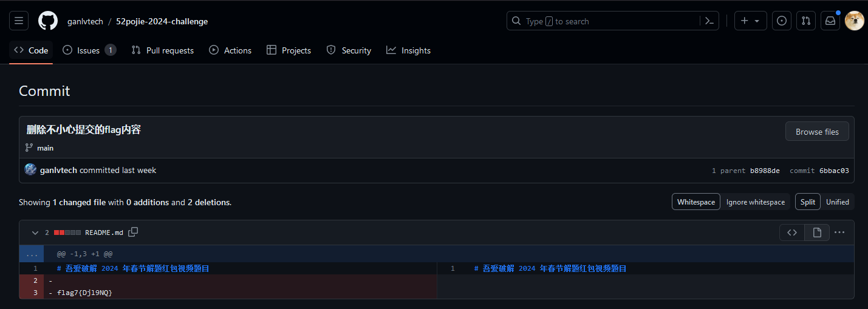This screenshot has width=868, height=309.
Task: Open the user avatar menu
Action: [855, 21]
